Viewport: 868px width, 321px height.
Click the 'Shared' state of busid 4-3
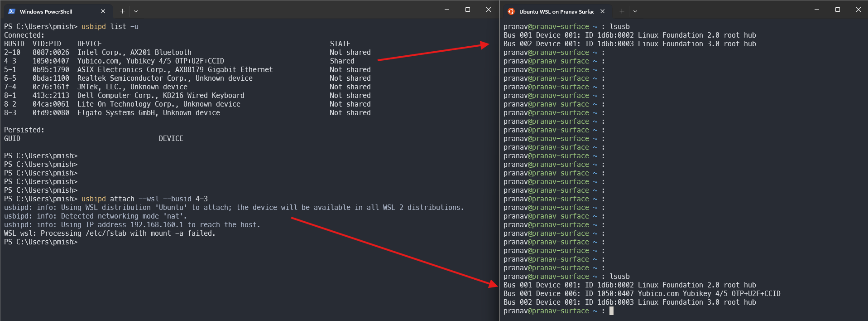[342, 61]
